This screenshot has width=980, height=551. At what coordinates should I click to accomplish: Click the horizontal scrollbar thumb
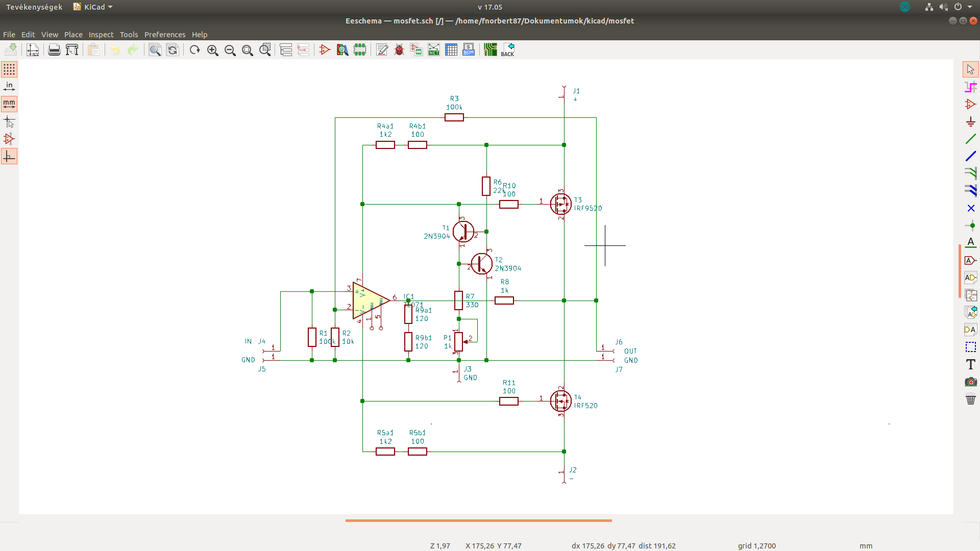pos(478,520)
